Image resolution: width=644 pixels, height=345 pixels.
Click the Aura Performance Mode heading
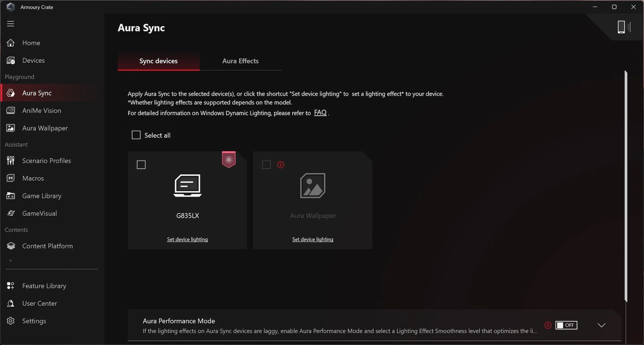(179, 321)
